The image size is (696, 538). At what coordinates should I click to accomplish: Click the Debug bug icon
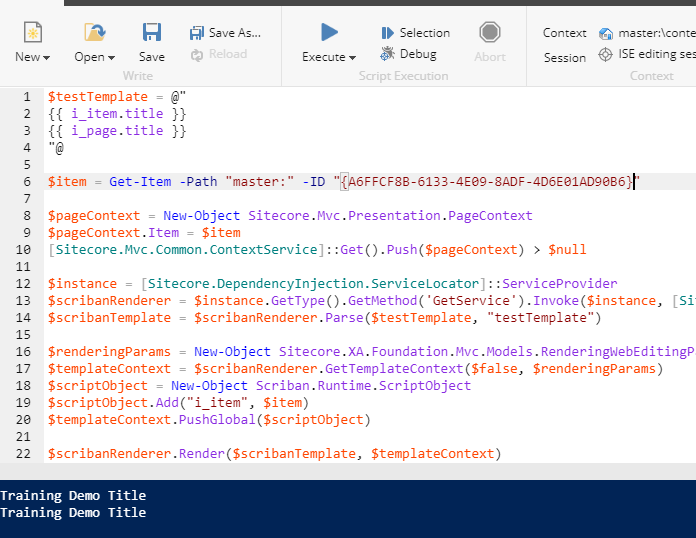click(x=387, y=54)
